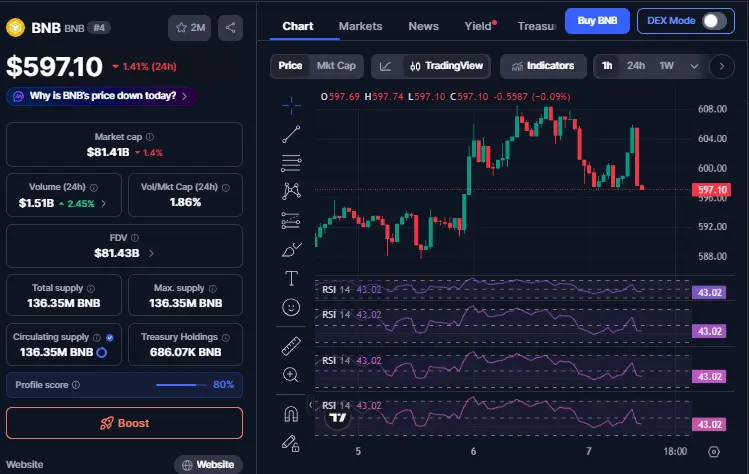Select the crosshair cursor tool

(x=291, y=106)
